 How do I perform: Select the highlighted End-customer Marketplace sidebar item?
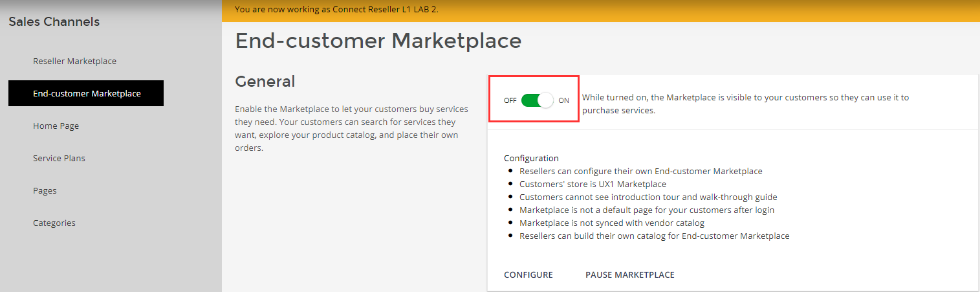point(86,93)
